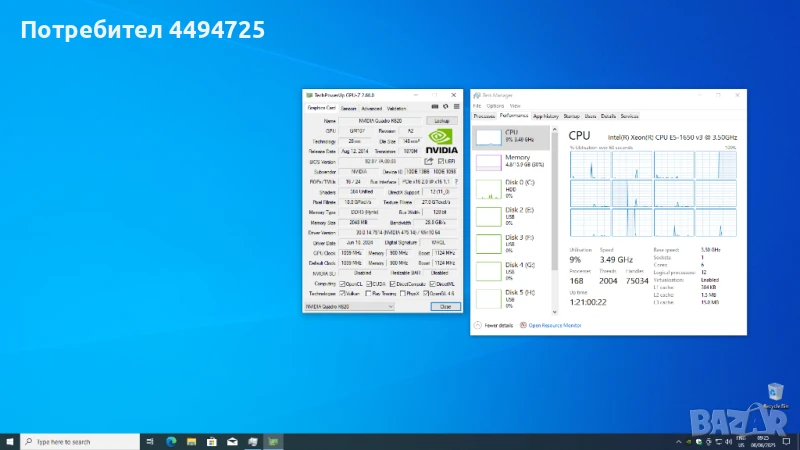
Task: Click the NVIDIA logo in GPU-Z
Action: (x=441, y=139)
